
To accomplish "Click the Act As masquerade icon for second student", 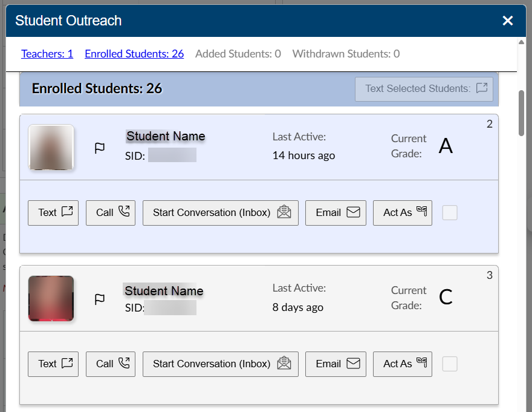I will 421,364.
